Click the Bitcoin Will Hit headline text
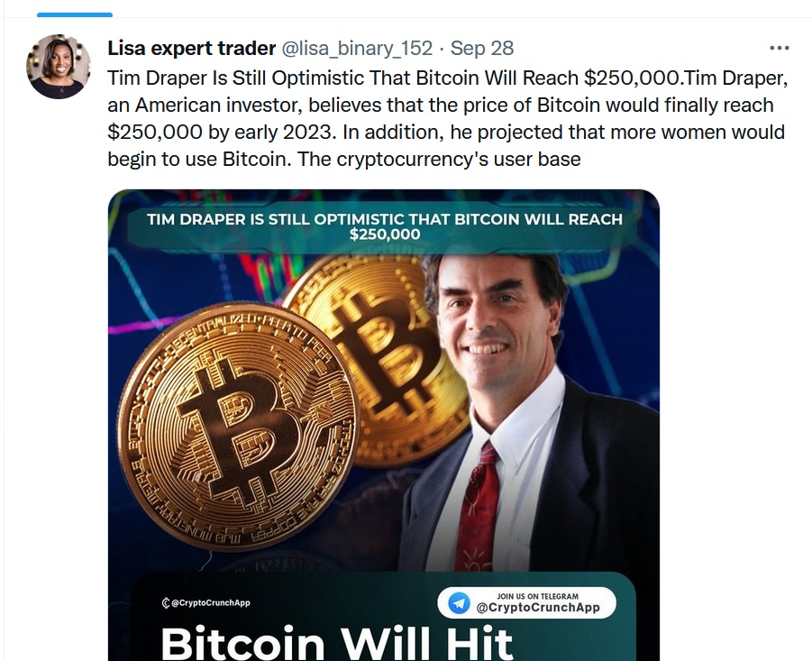 337,642
